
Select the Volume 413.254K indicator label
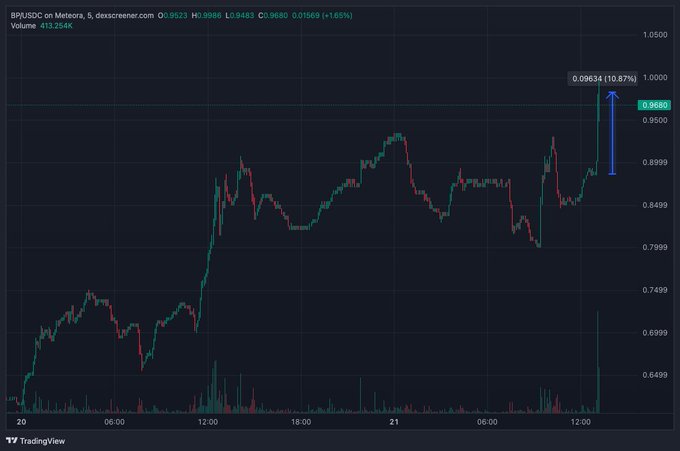point(42,26)
